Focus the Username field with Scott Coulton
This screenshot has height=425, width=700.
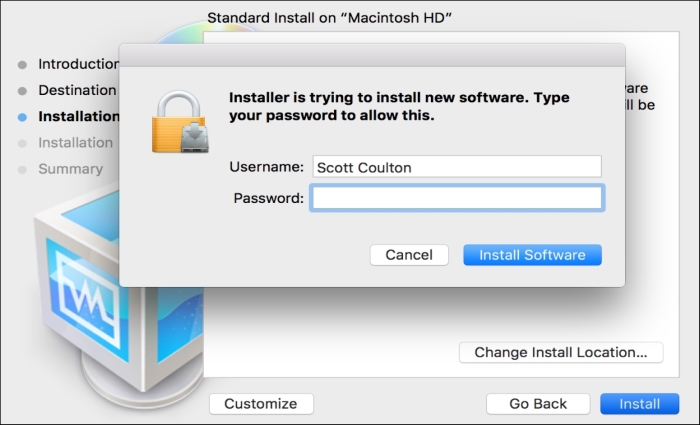coord(456,167)
